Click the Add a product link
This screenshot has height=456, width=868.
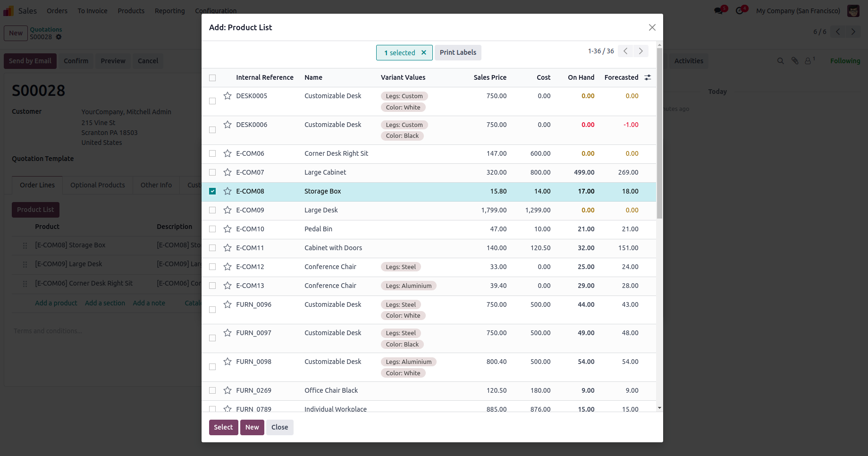56,303
